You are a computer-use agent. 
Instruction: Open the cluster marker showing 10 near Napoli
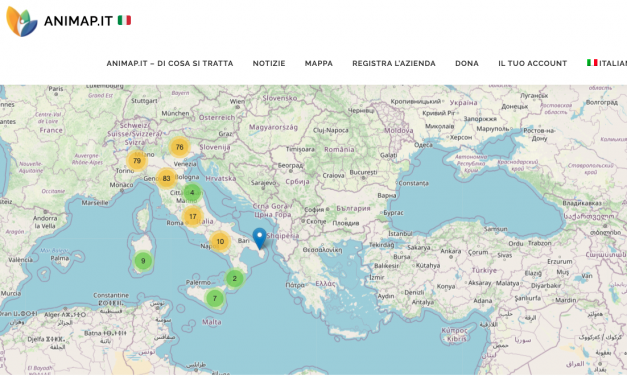pos(220,241)
